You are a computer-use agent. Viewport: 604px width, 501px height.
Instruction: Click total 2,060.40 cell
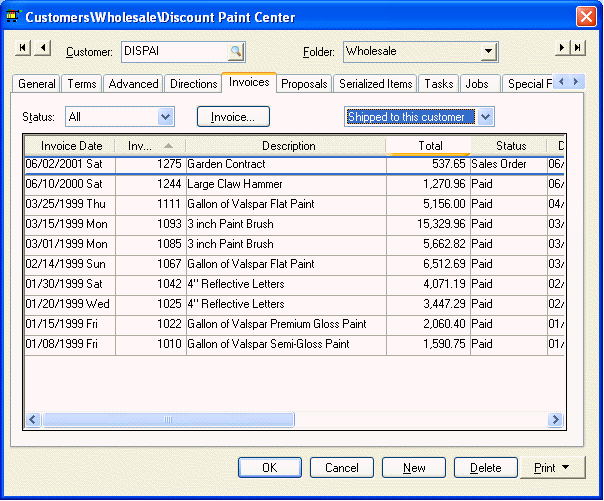click(x=428, y=324)
